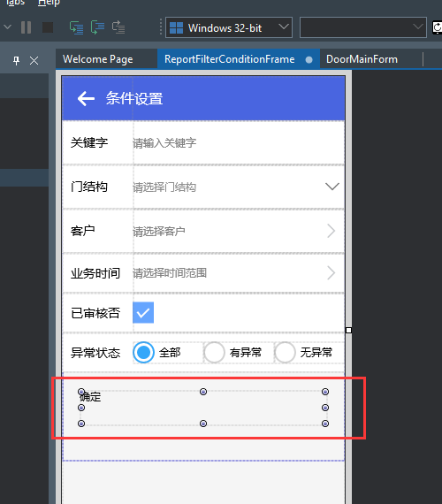
Task: Click the Stop program icon
Action: point(48,27)
